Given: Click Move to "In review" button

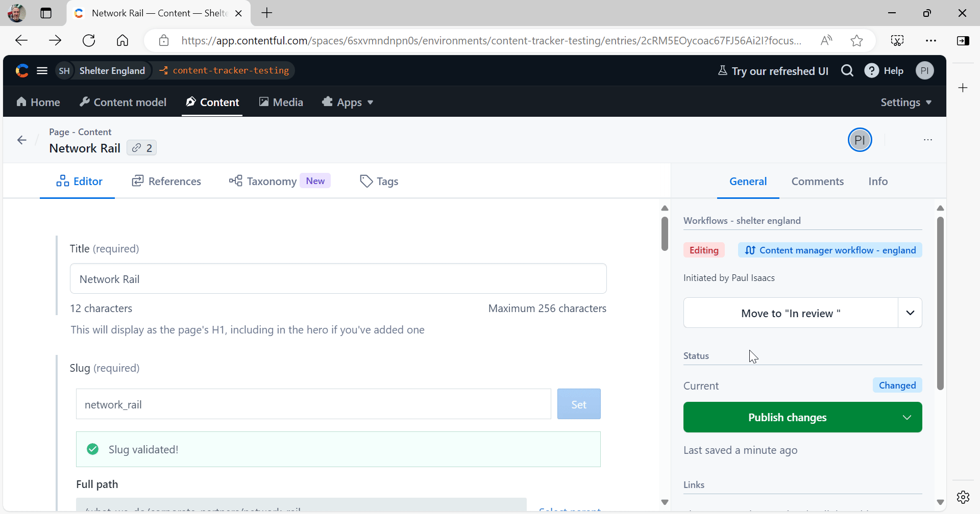Looking at the screenshot, I should coord(791,313).
